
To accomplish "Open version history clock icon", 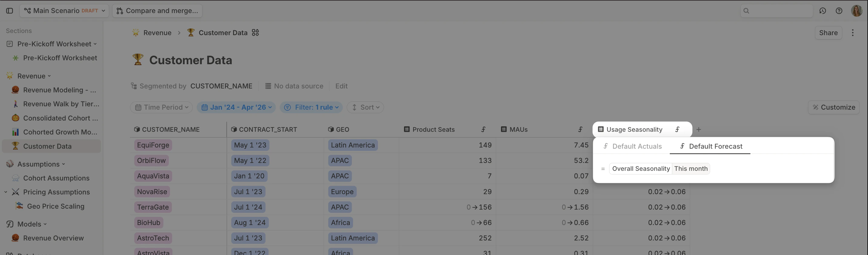I will [823, 11].
